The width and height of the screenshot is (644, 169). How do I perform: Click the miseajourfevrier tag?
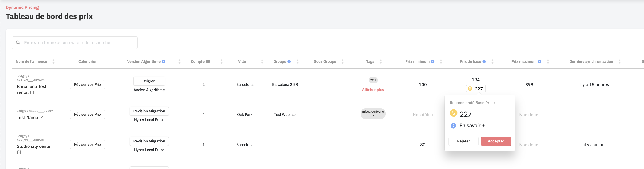coord(373,114)
